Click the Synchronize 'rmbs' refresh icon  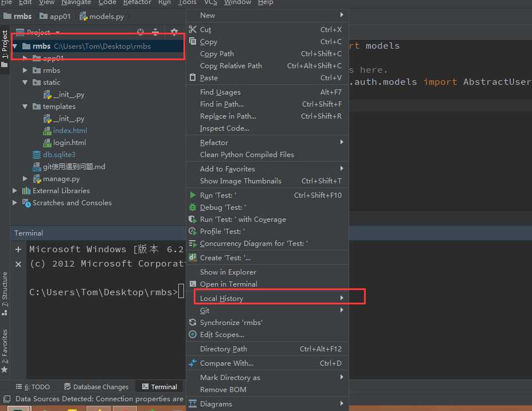point(193,322)
